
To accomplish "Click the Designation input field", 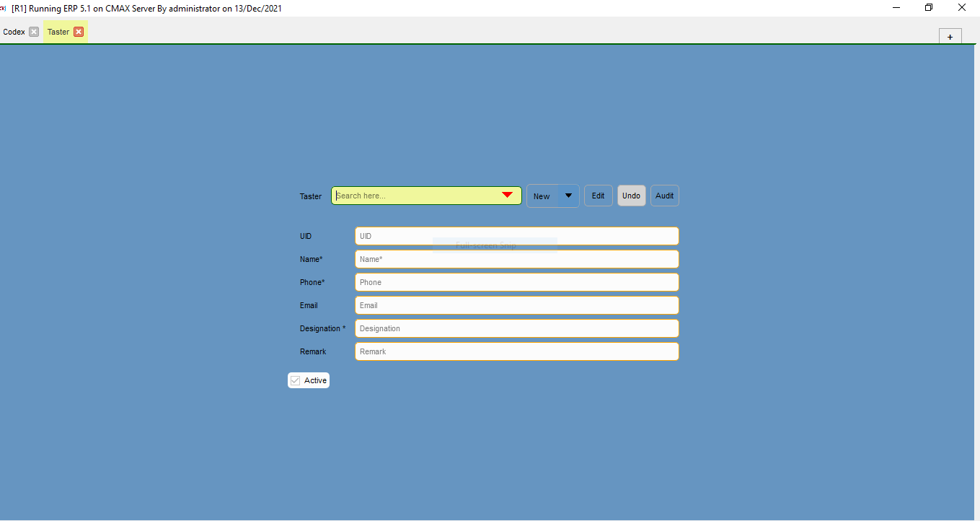I will [516, 328].
